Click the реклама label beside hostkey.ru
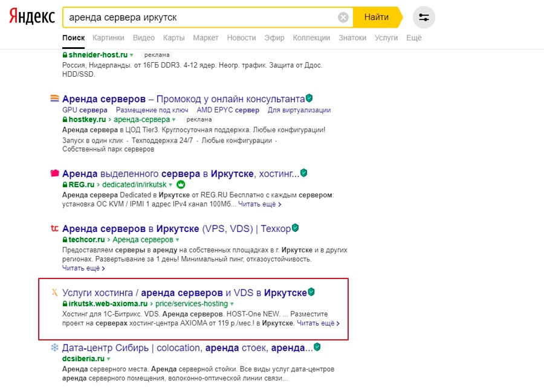 pyautogui.click(x=199, y=120)
